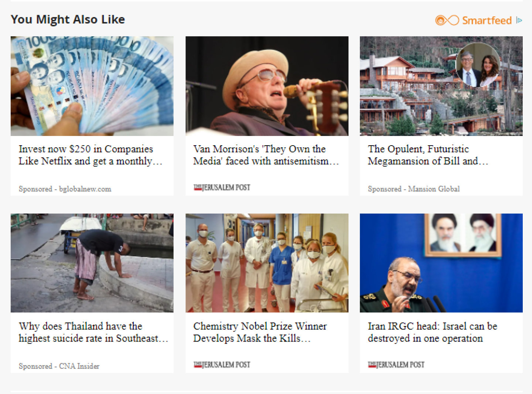Screen dimensions: 532x394
Task: Open the Bill and Melinda Gates portrait inset
Action: tap(478, 65)
